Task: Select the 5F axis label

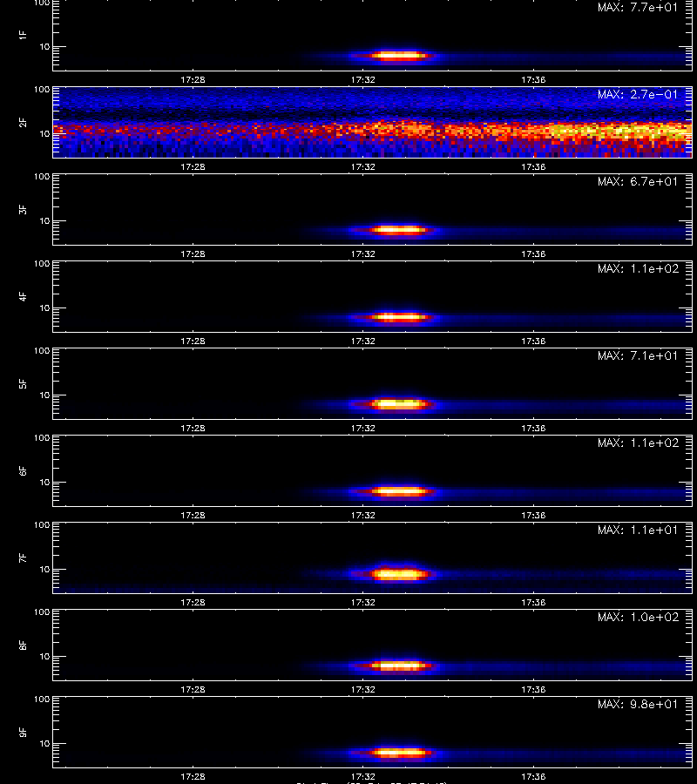Action: click(23, 383)
